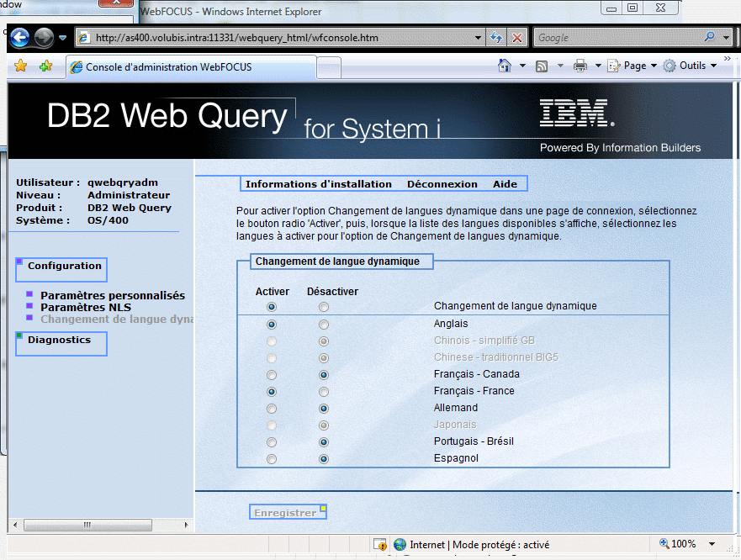This screenshot has width=741, height=560.
Task: Open a new blank browser tab
Action: (x=328, y=67)
